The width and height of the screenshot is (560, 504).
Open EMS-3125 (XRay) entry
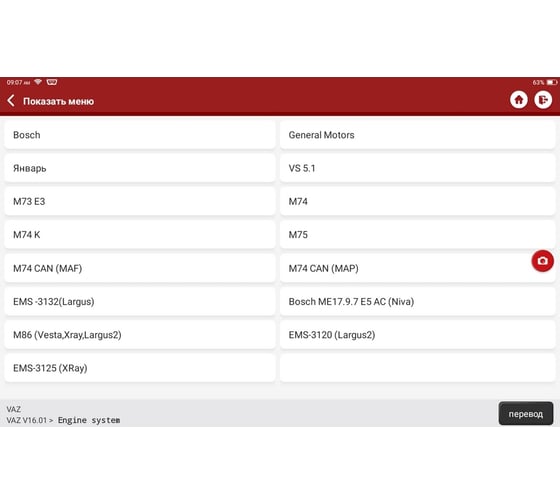(140, 368)
